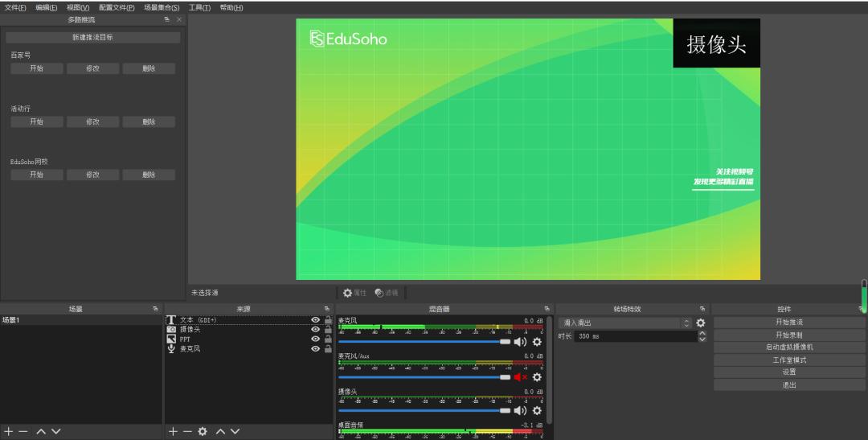The width and height of the screenshot is (868, 440).
Task: Unmute the 麦克风/Aux red speaker icon
Action: point(520,376)
